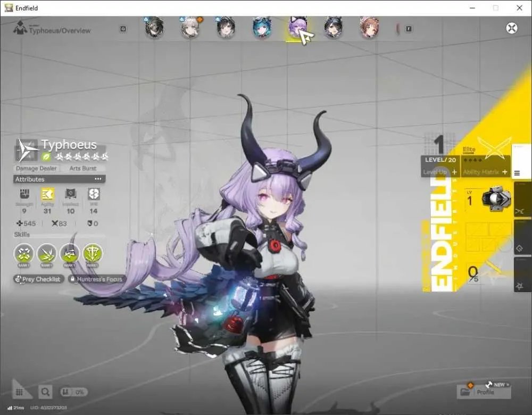
Task: Select the brown-haired character portrait
Action: [369, 28]
